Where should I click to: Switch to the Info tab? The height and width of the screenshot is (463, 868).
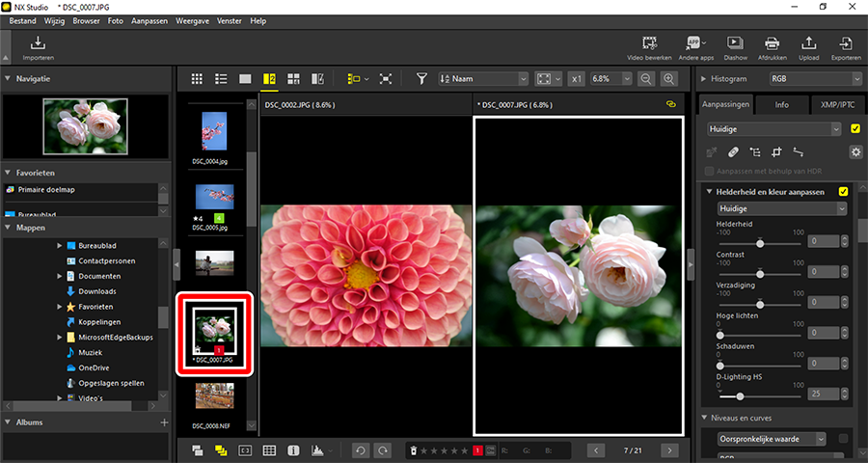coord(781,105)
